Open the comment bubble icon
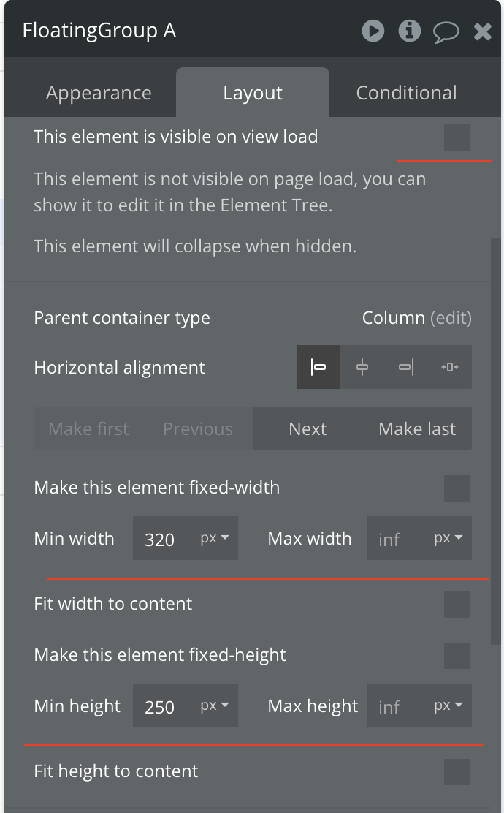This screenshot has height=813, width=504. (446, 31)
